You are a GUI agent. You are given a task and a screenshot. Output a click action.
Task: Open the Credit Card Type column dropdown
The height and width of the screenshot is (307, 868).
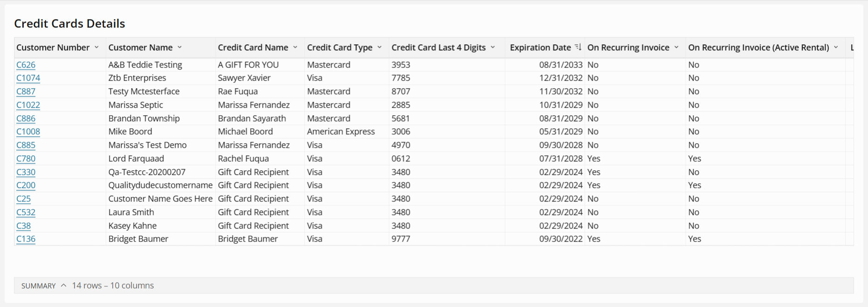pos(379,47)
